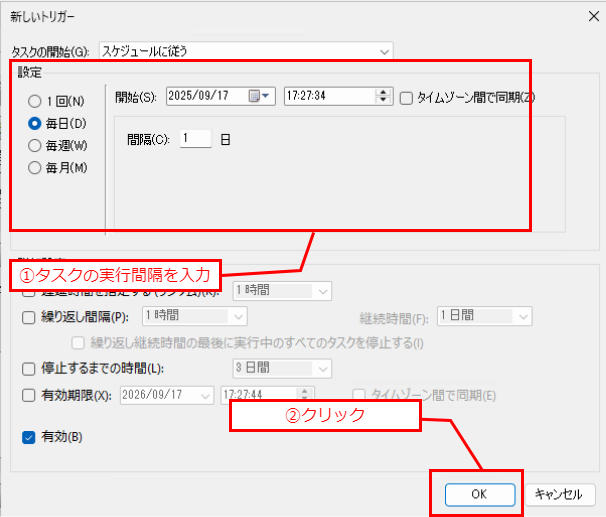606x517 pixels.
Task: Select the 毎日(D) radio button
Action: click(x=35, y=124)
